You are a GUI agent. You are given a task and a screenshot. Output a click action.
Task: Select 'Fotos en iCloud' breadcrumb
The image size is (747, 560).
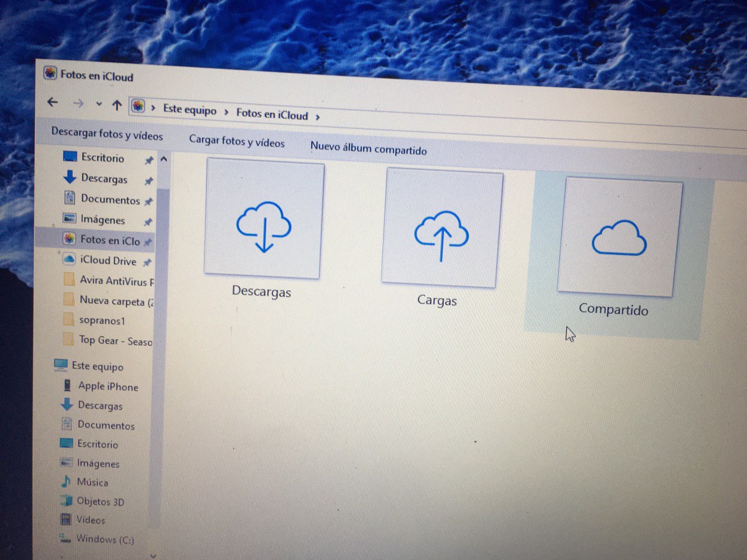pyautogui.click(x=272, y=114)
